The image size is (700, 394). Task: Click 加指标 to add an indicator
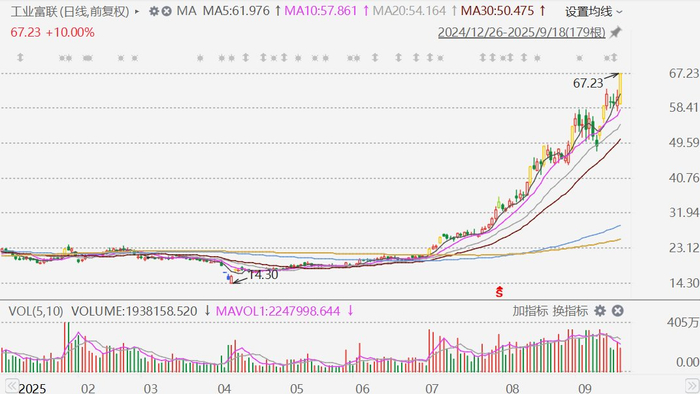(530, 311)
